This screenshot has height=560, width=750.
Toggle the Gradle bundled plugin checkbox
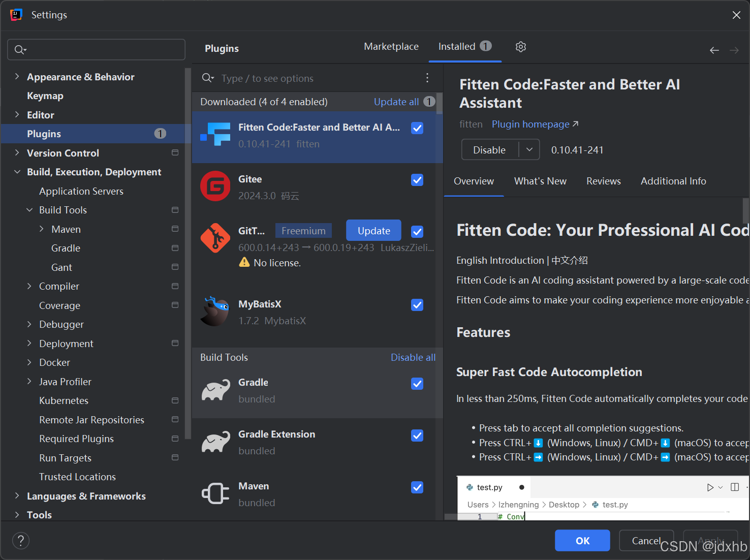pyautogui.click(x=417, y=384)
